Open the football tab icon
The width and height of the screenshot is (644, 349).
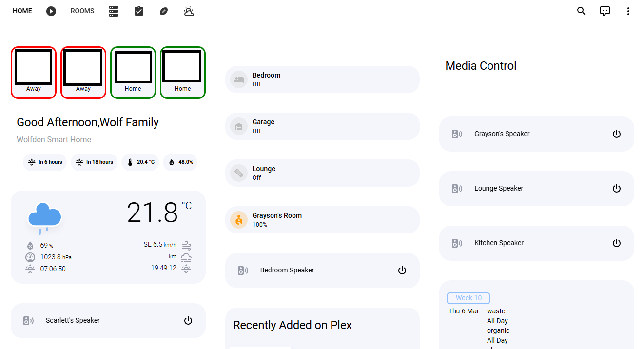164,11
